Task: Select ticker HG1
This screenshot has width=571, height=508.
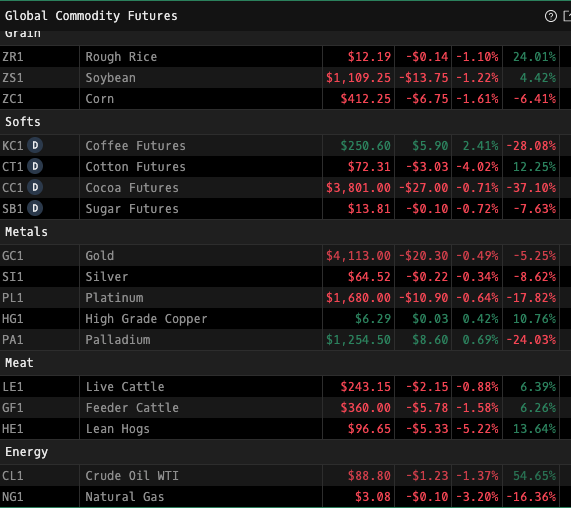Action: pos(13,319)
